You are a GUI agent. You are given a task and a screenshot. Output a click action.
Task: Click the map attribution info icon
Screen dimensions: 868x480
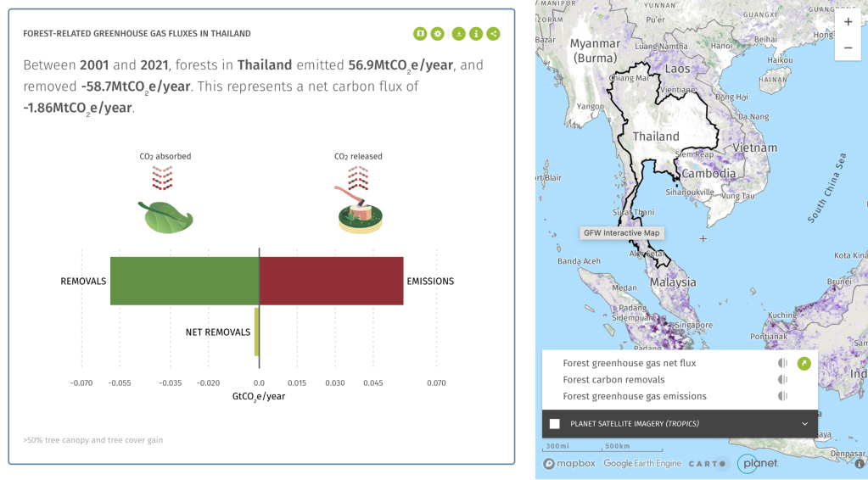click(x=860, y=464)
